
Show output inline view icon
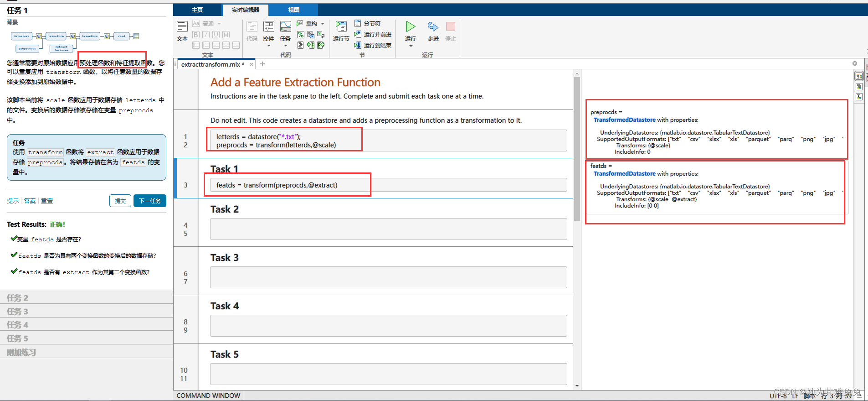pyautogui.click(x=859, y=87)
